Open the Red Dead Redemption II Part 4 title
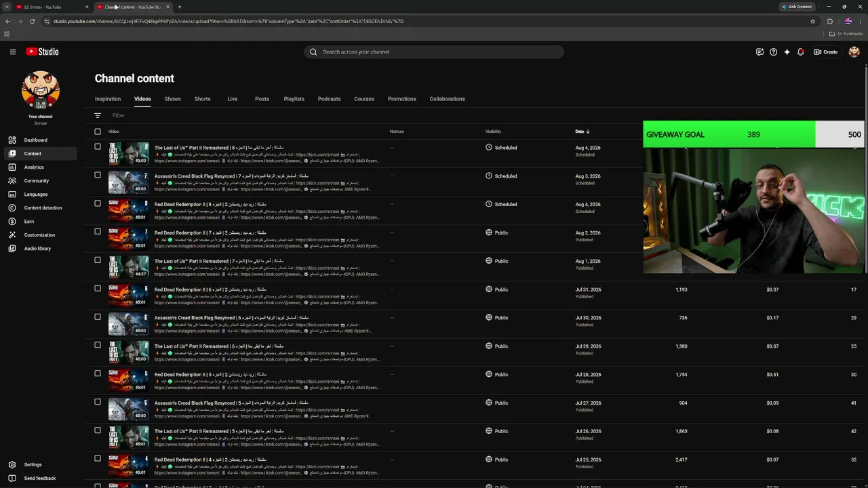Image resolution: width=868 pixels, height=488 pixels. (210, 460)
